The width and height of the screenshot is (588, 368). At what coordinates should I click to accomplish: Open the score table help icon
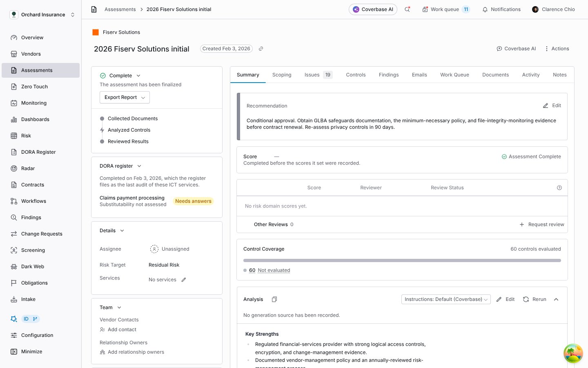coord(559,188)
